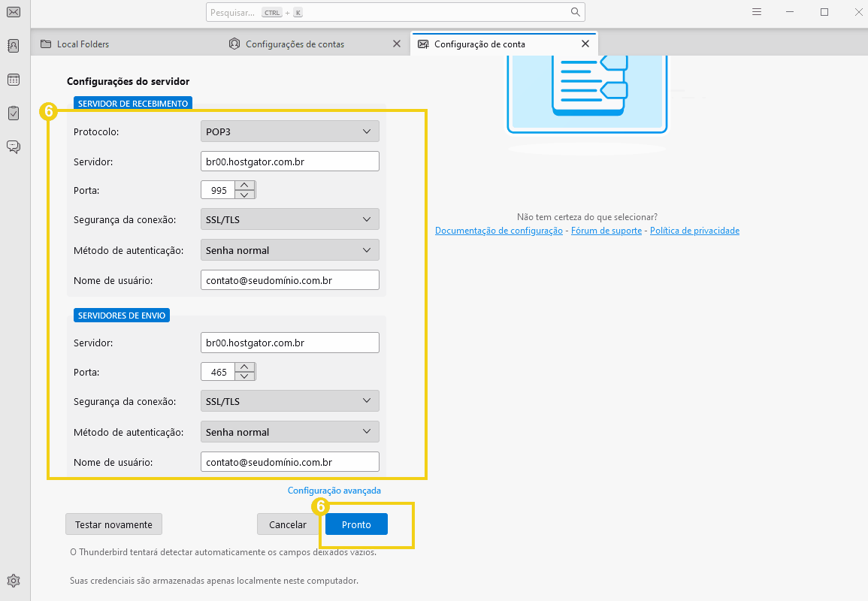Click the Nome de usuário field for receiving server

[289, 279]
